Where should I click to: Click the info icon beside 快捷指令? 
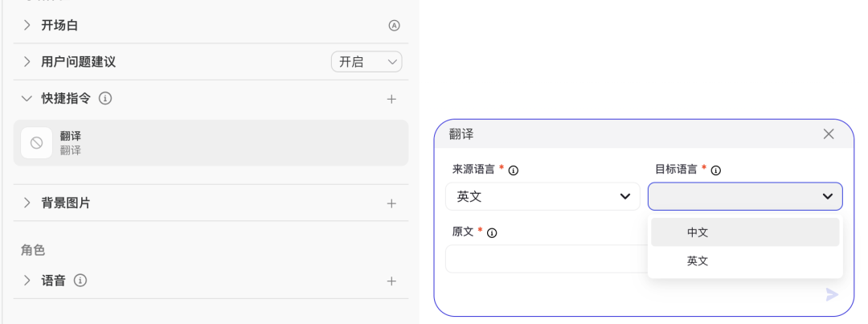click(104, 98)
